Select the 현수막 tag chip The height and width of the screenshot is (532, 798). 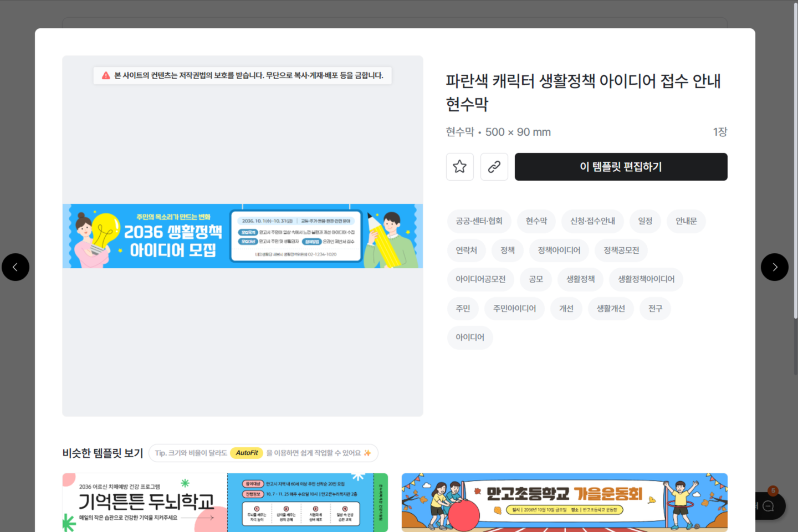point(536,221)
